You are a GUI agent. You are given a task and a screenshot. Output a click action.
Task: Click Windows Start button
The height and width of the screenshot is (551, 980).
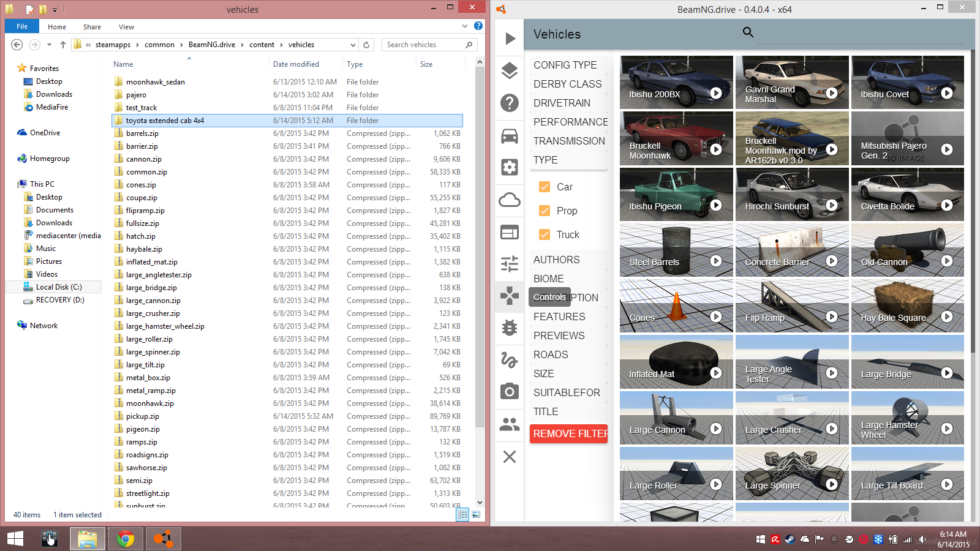pyautogui.click(x=15, y=539)
